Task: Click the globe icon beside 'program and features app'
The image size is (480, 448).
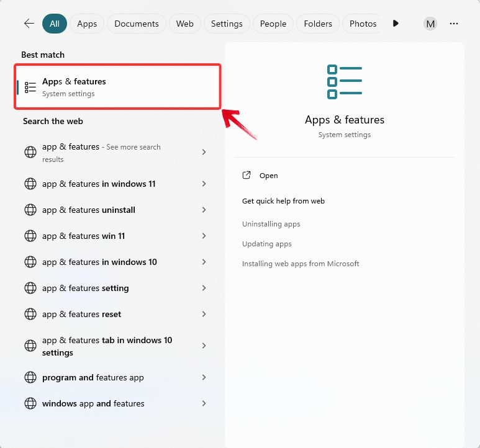Action: point(30,377)
